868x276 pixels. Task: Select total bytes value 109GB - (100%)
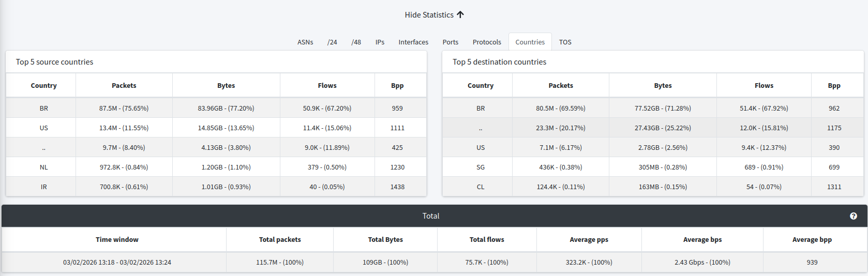click(385, 262)
